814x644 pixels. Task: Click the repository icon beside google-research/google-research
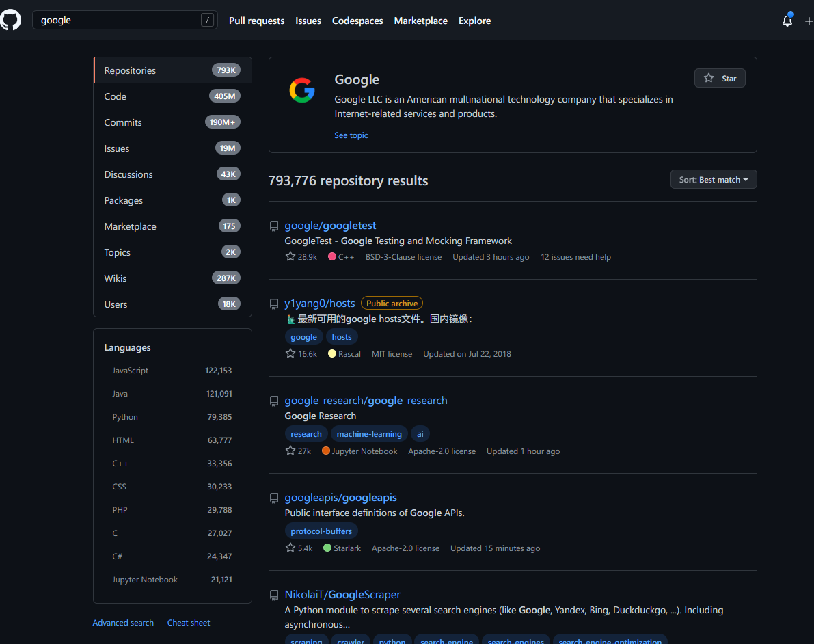(x=274, y=401)
